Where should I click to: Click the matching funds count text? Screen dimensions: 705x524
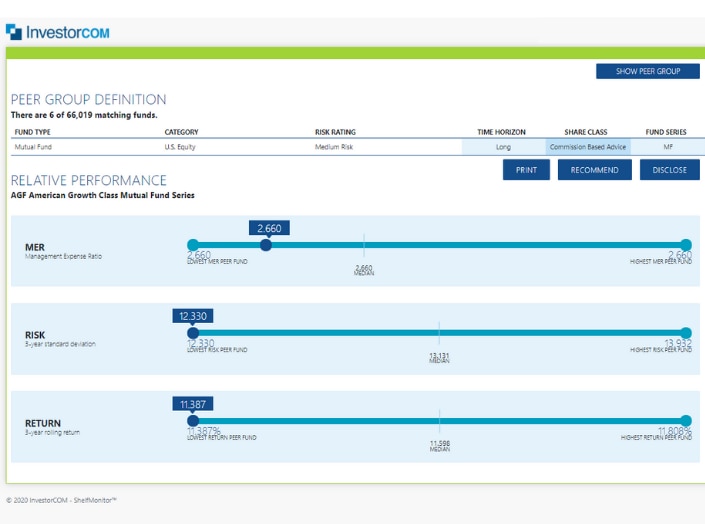(84, 115)
